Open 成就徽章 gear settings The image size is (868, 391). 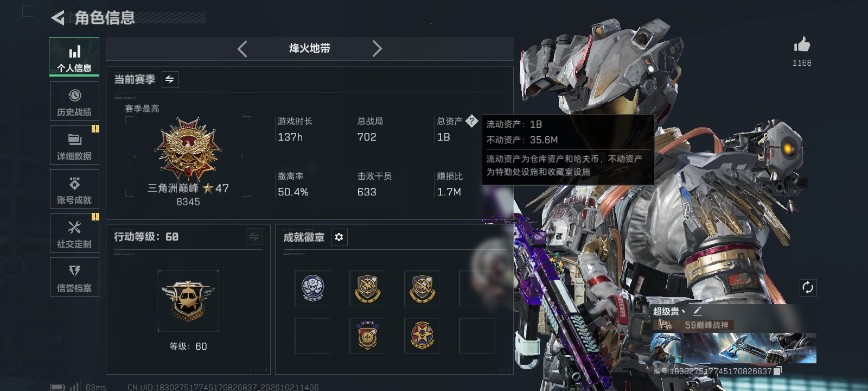(339, 237)
